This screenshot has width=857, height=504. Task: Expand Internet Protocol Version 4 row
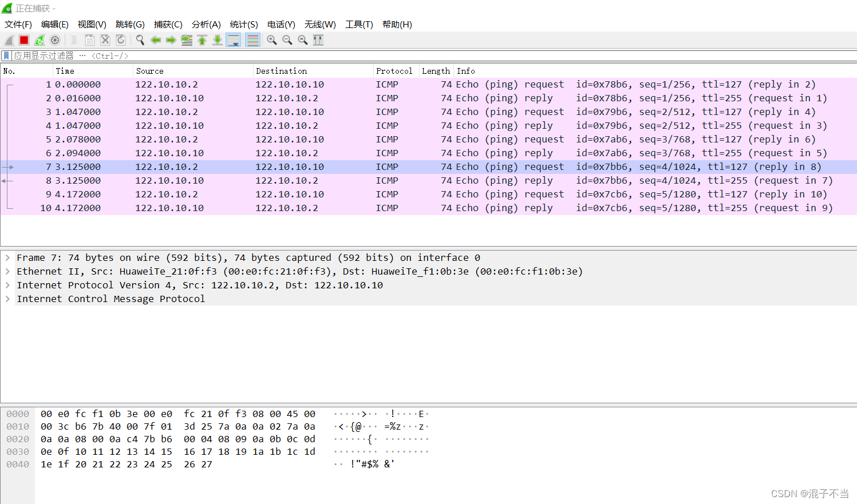click(x=8, y=285)
